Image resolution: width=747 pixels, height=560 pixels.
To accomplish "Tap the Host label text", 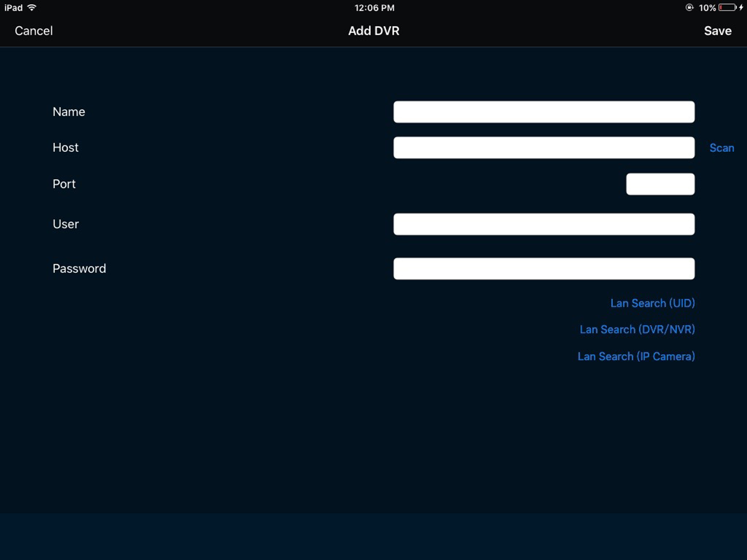I will (65, 148).
